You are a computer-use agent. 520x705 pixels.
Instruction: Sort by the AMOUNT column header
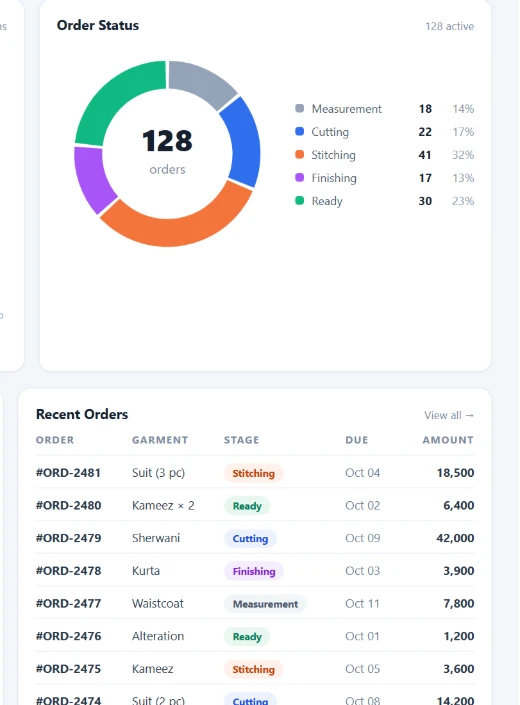(448, 440)
